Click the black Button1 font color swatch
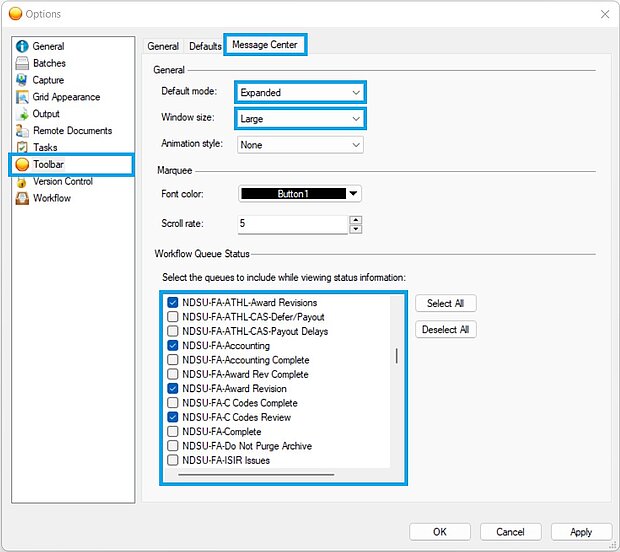The height and width of the screenshot is (552, 620). tap(293, 194)
